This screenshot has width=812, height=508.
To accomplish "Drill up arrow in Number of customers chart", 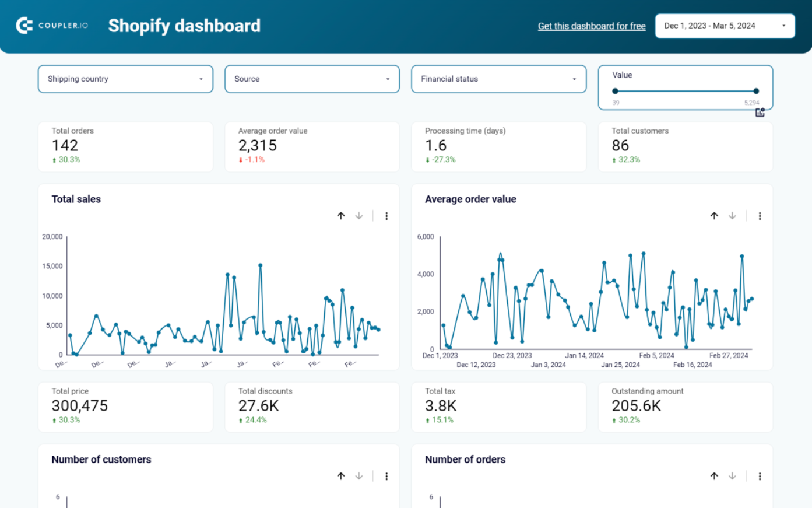I will (341, 476).
